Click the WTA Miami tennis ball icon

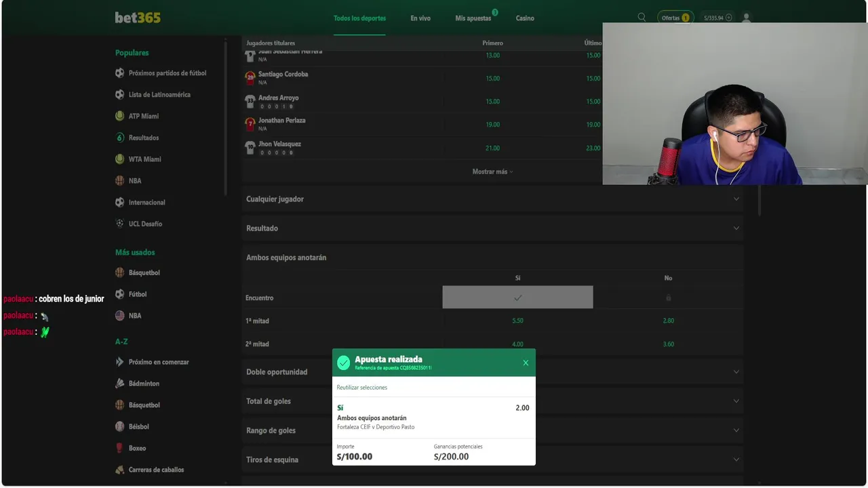(x=120, y=159)
